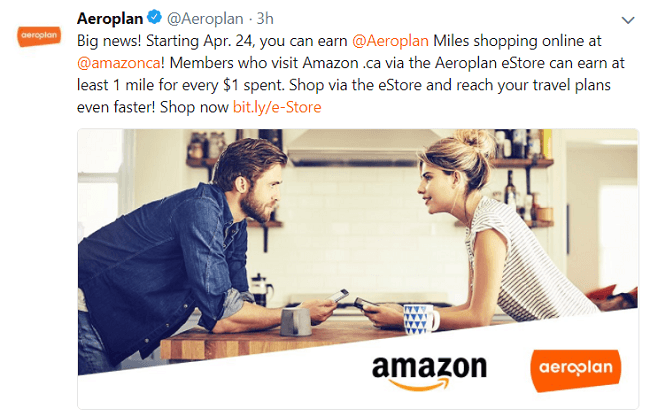Image resolution: width=650 pixels, height=416 pixels.
Task: Follow the orange @Aeroplan mention in text
Action: (x=390, y=41)
